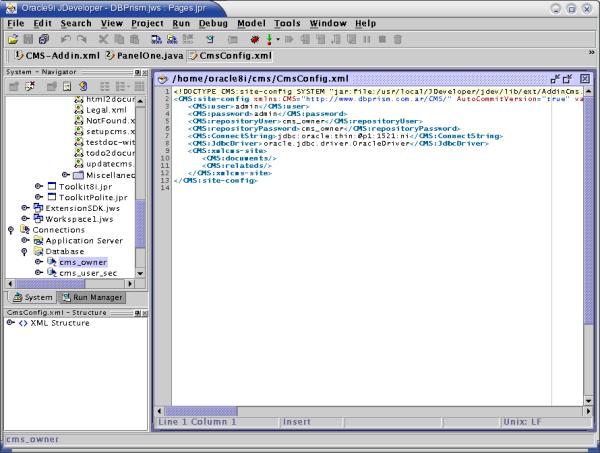Click the Open file toolbar icon
This screenshot has width=600, height=453.
13,39
